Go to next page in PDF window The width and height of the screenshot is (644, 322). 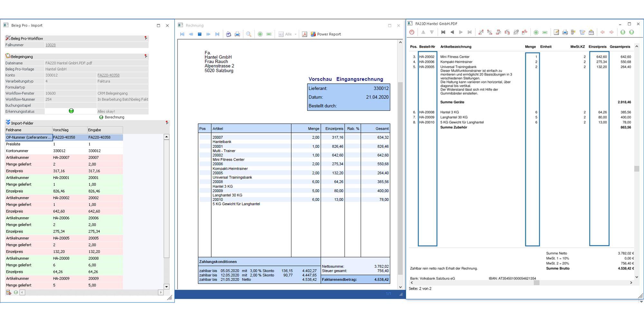click(461, 32)
